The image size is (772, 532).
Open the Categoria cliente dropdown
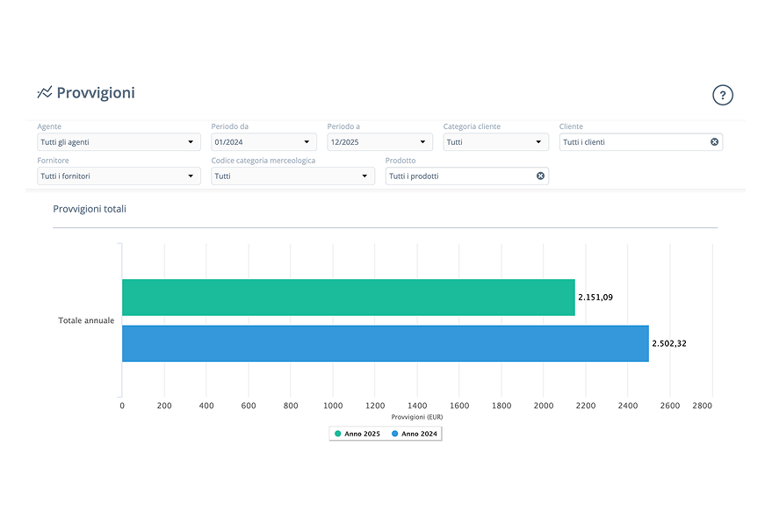point(495,142)
